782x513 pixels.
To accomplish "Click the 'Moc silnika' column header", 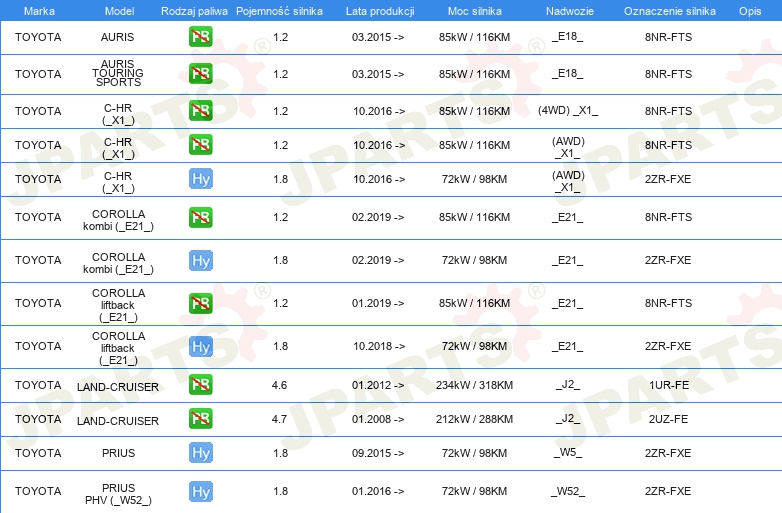I will (x=475, y=11).
